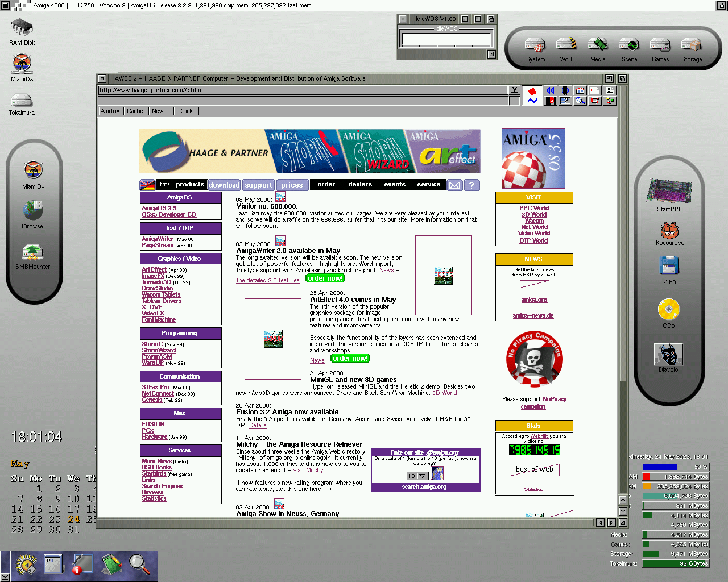Launch the SMBMounter icon
Viewport: 728px width, 582px height.
tap(32, 252)
